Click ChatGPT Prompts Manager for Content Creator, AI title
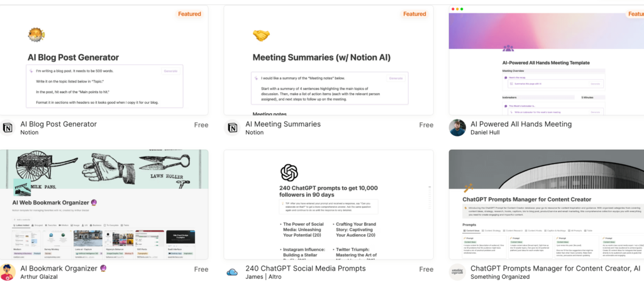 click(555, 269)
